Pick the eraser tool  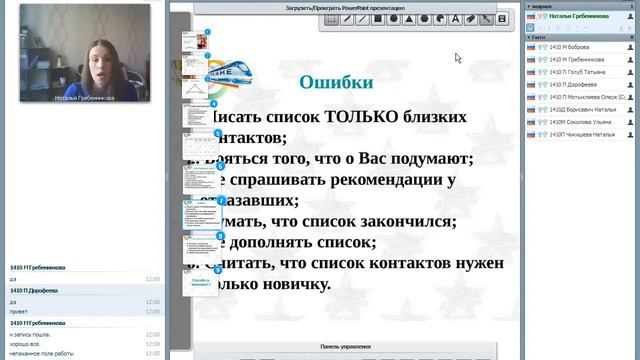coord(471,19)
